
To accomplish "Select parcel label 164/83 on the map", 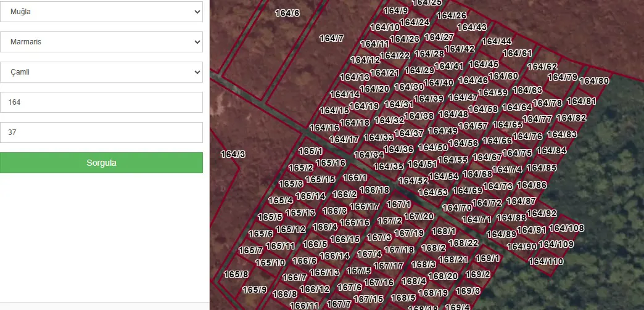I will point(562,135).
